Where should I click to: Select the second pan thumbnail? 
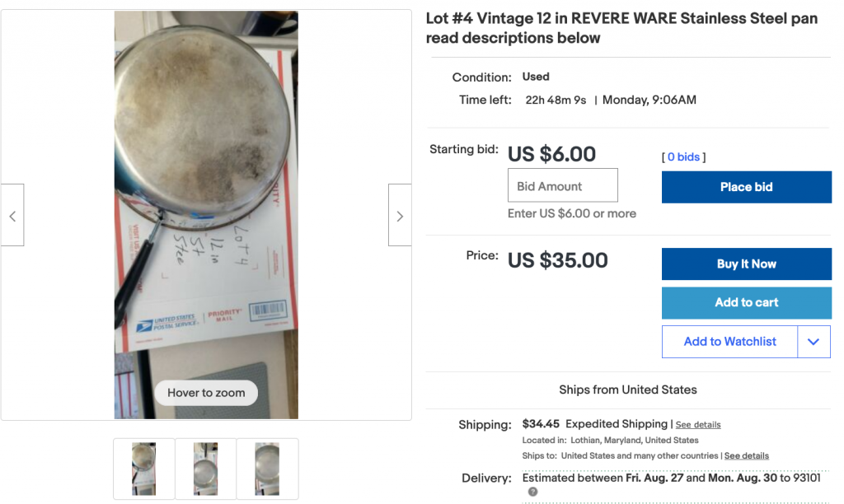coord(205,469)
